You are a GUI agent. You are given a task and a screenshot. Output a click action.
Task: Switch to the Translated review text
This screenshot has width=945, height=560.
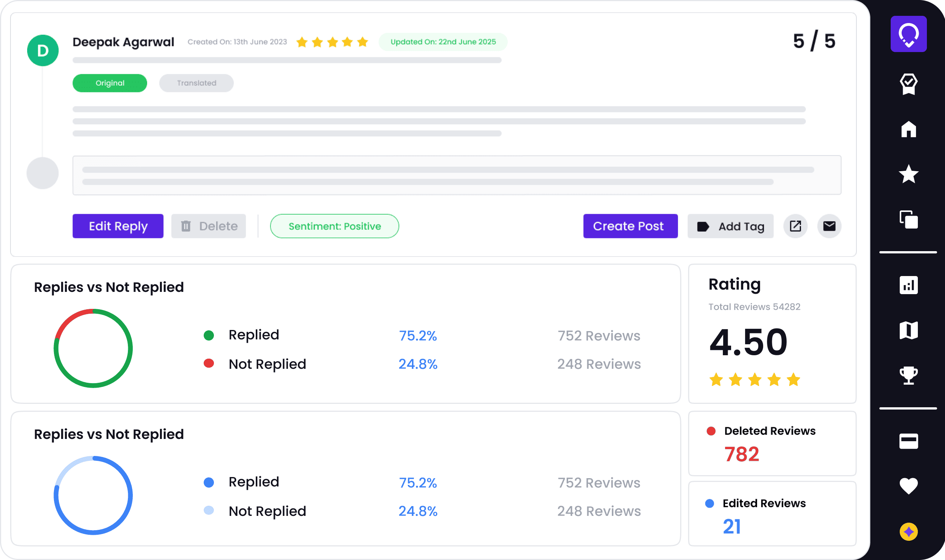tap(196, 83)
